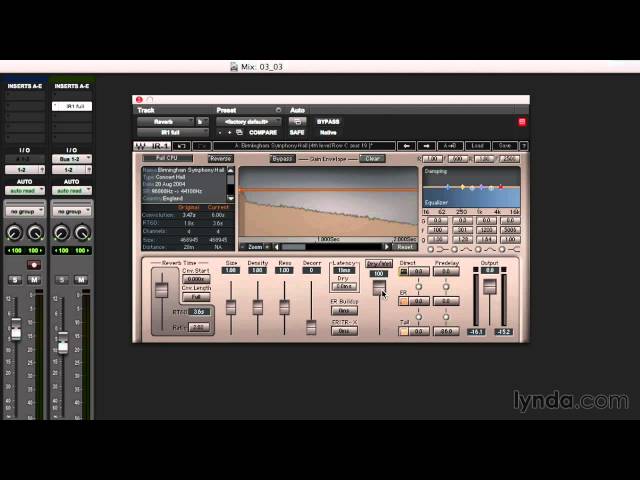Click the Density slider handle

tap(258, 307)
